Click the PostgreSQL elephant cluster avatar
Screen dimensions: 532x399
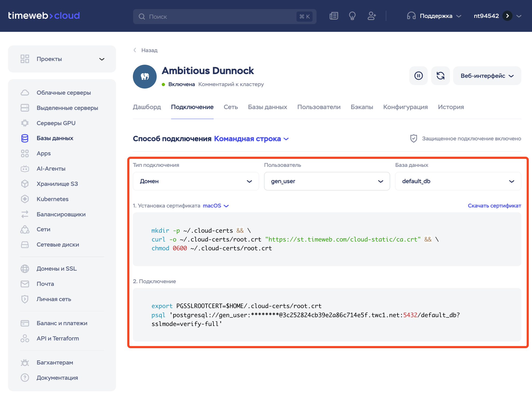click(x=145, y=76)
